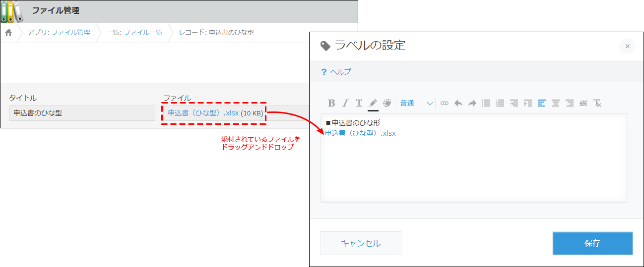
Task: Open 申込書（ひな型）.xlsx link in the editor
Action: (360, 133)
